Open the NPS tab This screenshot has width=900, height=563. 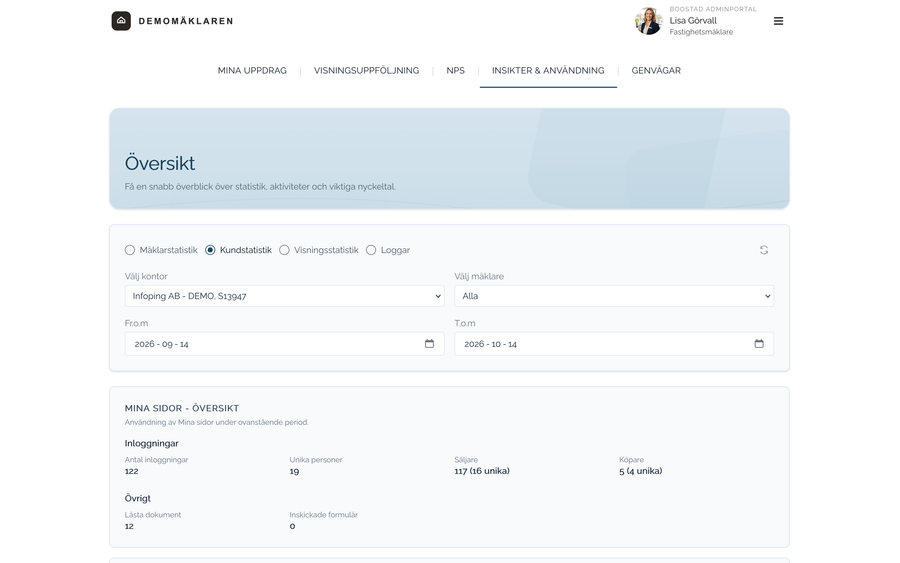[456, 71]
